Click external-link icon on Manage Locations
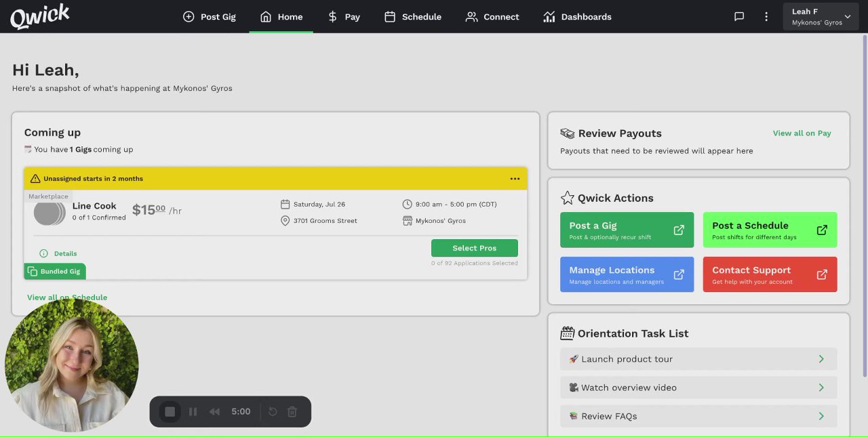The height and width of the screenshot is (437, 868). (x=679, y=274)
